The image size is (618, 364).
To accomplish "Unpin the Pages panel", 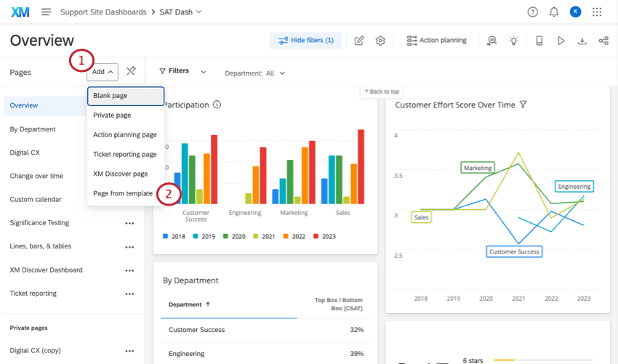I will point(131,71).
